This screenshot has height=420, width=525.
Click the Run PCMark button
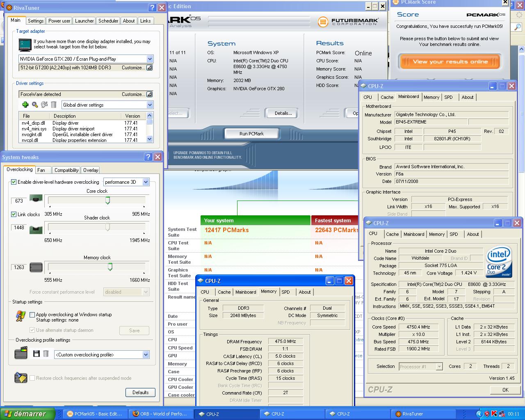[251, 134]
